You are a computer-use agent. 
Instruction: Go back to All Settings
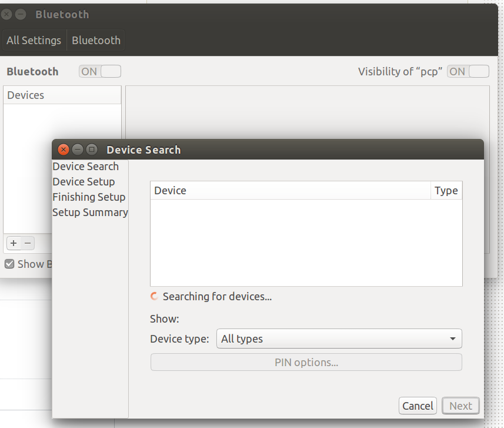click(34, 41)
